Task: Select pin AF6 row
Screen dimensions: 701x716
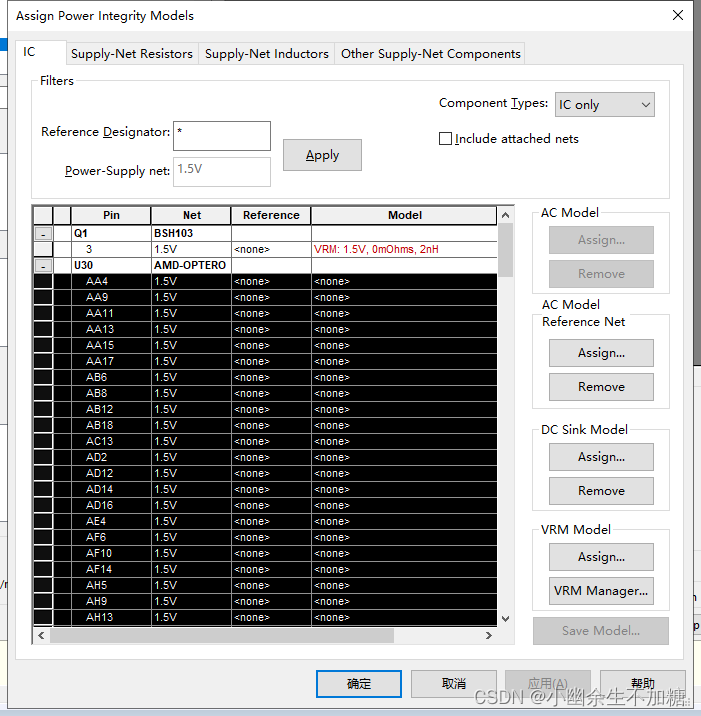Action: coord(265,537)
